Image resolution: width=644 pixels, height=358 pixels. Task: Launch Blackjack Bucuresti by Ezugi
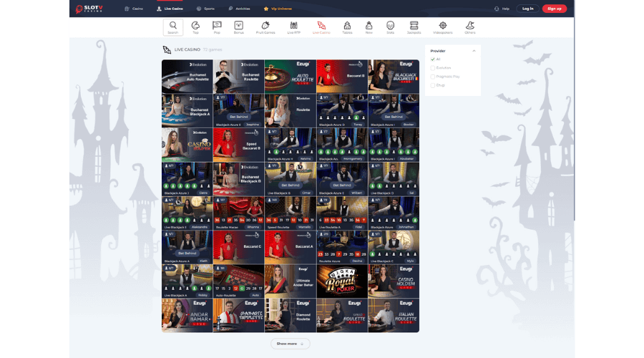(394, 77)
